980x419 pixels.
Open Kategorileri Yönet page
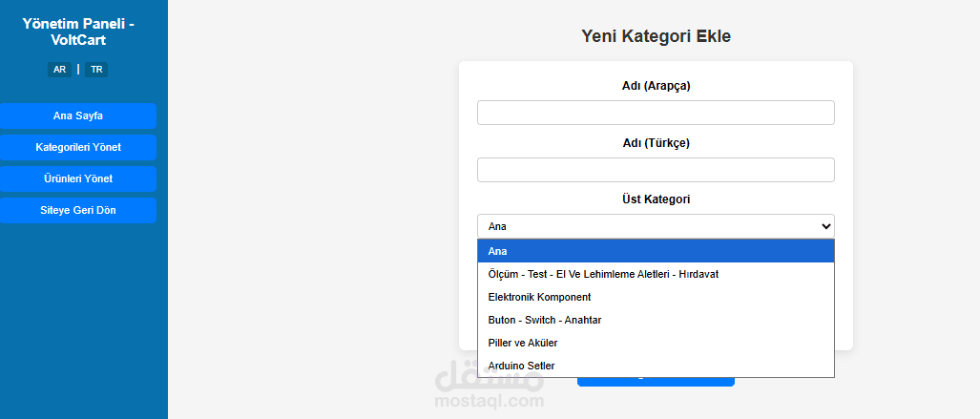pos(78,147)
